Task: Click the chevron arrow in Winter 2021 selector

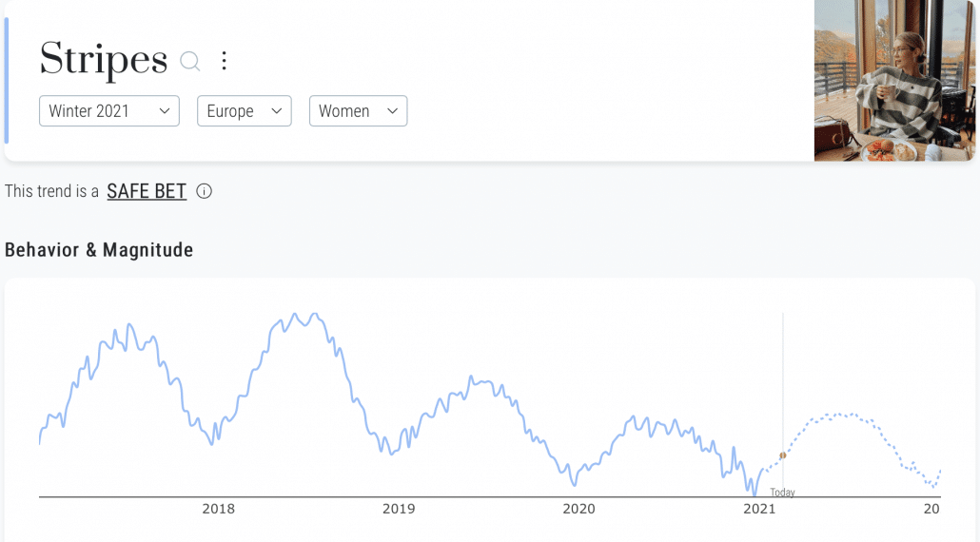Action: point(165,111)
